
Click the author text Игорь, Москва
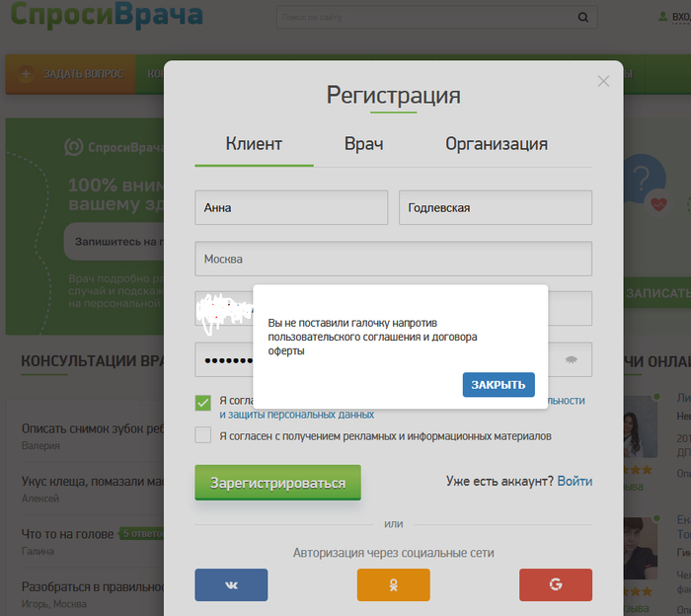[54, 604]
